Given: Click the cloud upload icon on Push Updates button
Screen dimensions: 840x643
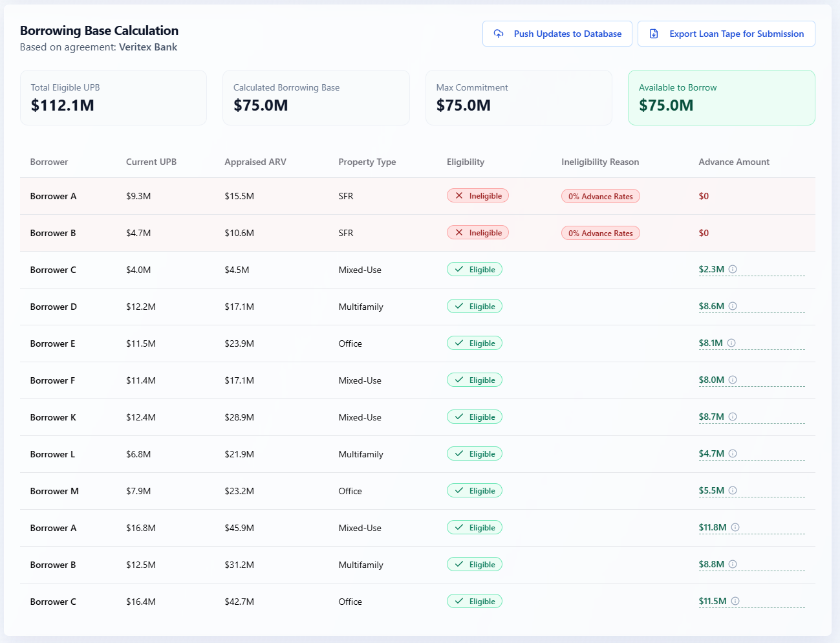Looking at the screenshot, I should (498, 34).
